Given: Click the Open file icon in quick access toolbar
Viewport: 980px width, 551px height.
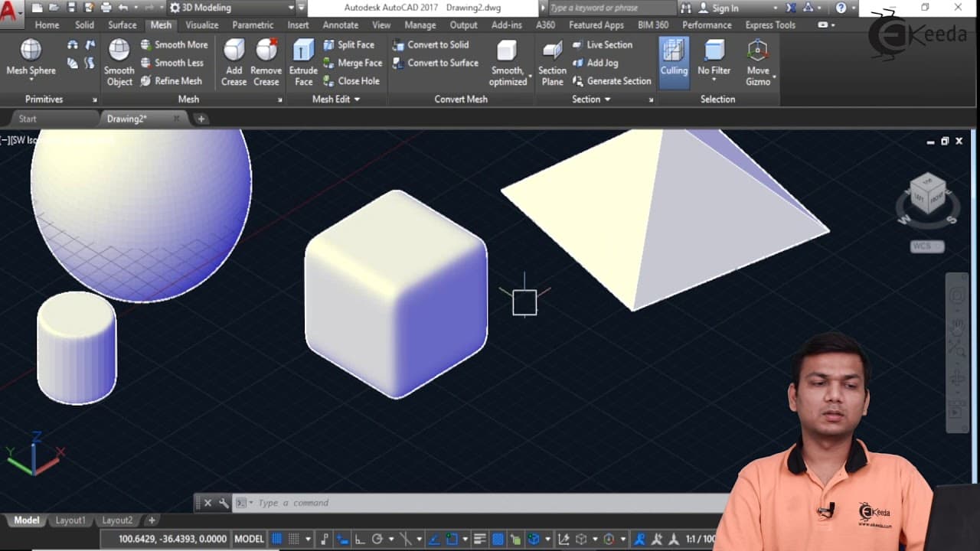Looking at the screenshot, I should (54, 8).
